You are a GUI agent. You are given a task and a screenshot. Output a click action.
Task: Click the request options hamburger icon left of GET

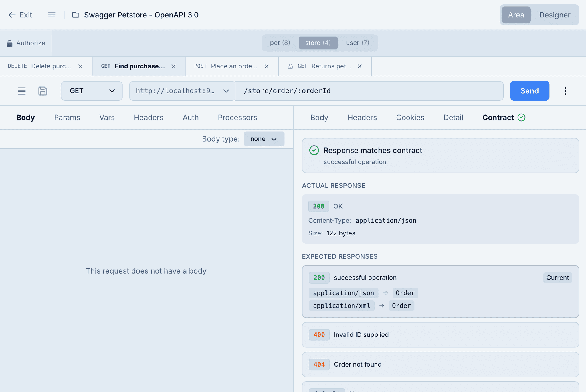tap(22, 91)
